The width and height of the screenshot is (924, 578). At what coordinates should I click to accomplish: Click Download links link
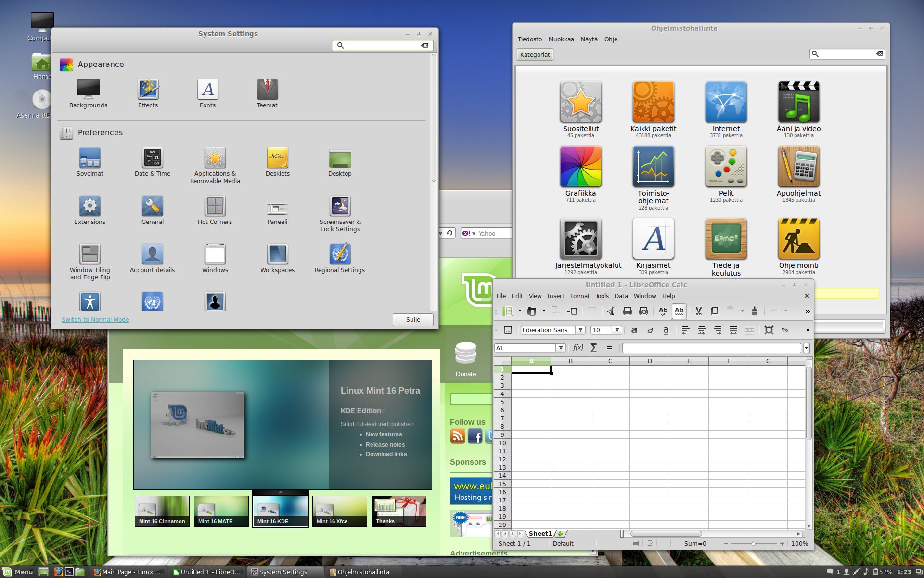(386, 454)
